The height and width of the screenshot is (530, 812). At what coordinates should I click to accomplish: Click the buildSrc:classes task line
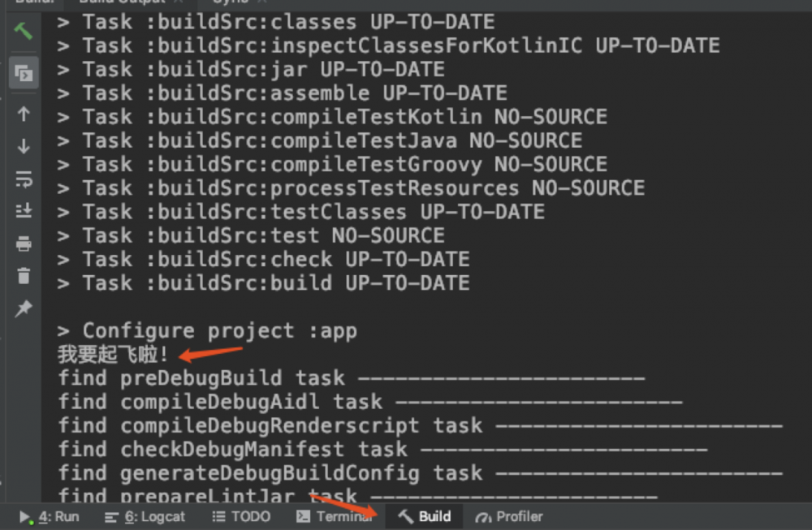[x=276, y=21]
